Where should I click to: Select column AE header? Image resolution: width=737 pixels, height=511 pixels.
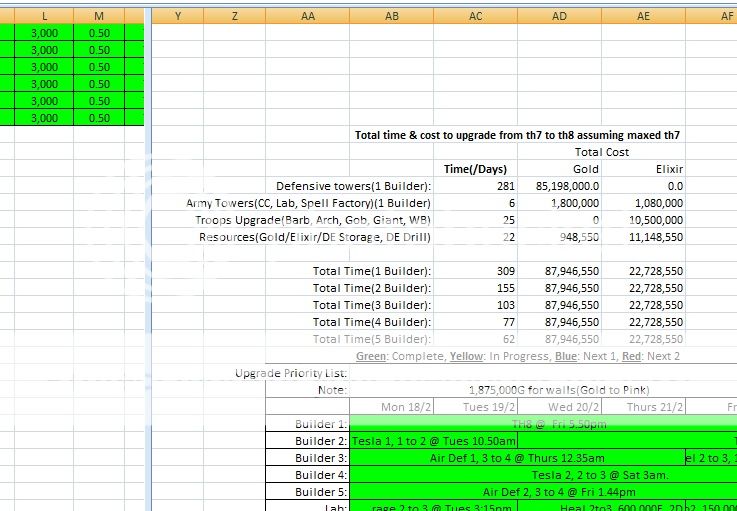643,16
